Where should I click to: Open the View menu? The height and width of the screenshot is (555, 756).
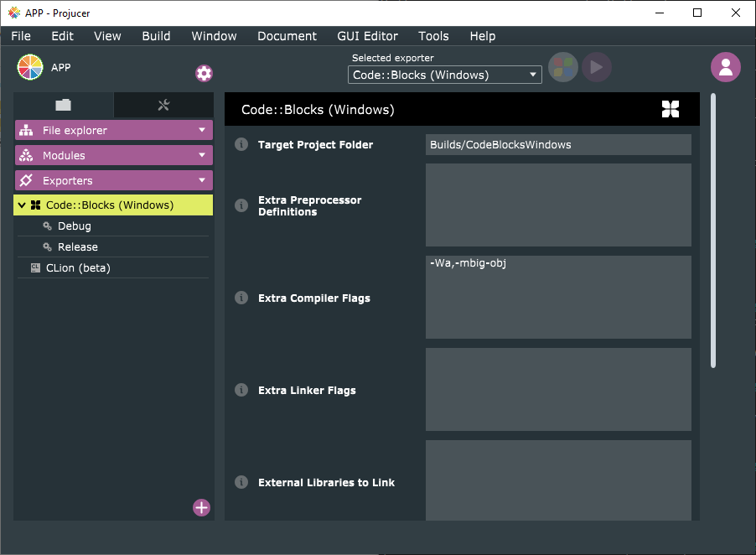pyautogui.click(x=107, y=36)
